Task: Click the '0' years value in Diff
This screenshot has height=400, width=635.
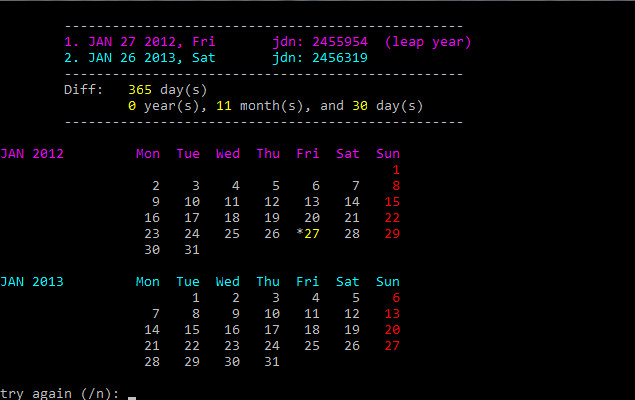Action: [x=132, y=106]
